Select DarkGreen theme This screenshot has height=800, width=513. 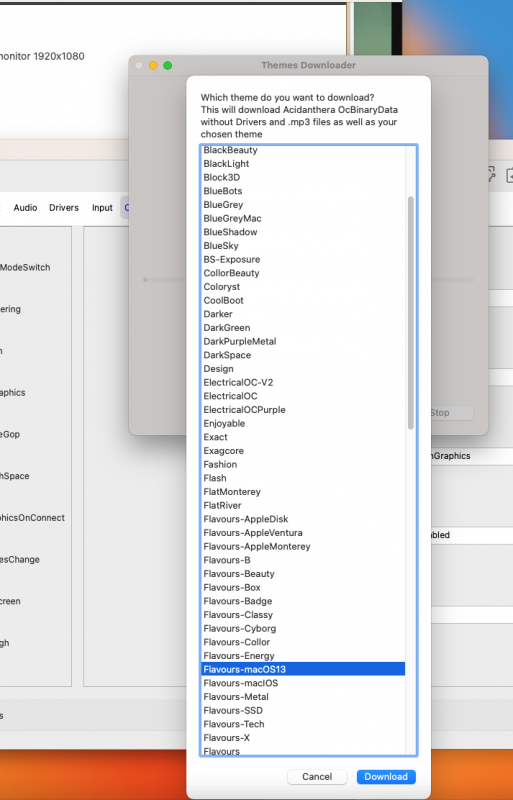[x=303, y=328]
